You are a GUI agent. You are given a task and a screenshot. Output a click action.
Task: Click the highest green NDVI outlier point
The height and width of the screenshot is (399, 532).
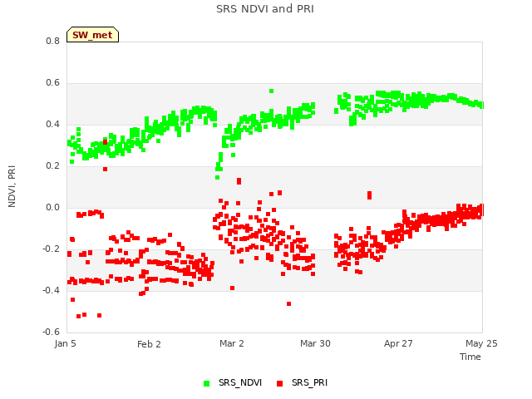coord(272,91)
